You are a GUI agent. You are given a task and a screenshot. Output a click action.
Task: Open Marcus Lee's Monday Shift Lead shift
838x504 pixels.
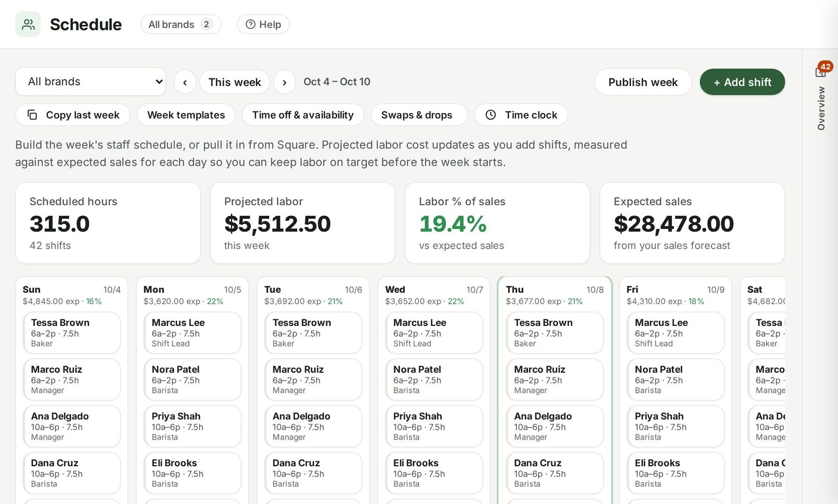(192, 332)
